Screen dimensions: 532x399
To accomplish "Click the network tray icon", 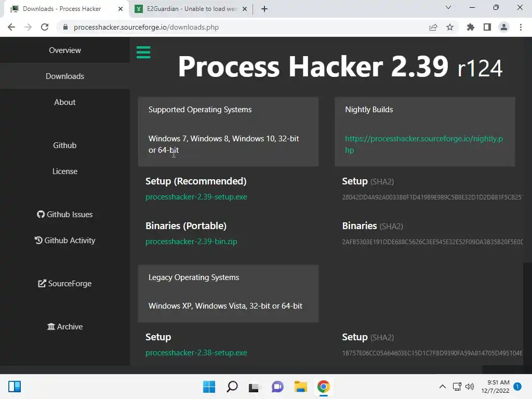I will pyautogui.click(x=457, y=387).
